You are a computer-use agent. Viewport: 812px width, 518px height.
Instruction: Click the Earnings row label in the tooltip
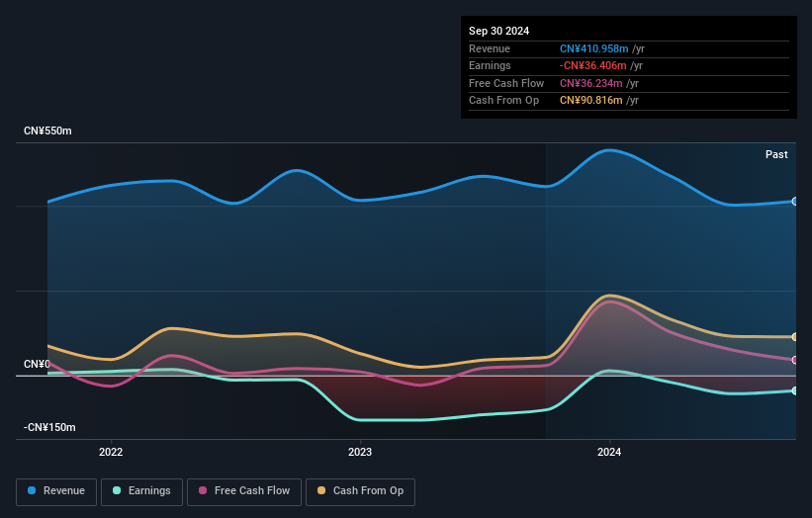click(490, 65)
